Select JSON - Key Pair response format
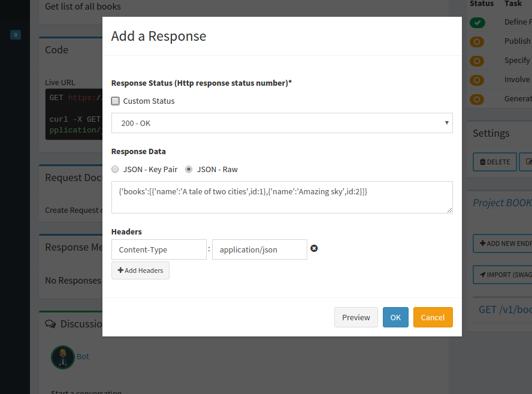The width and height of the screenshot is (532, 394). [x=116, y=169]
